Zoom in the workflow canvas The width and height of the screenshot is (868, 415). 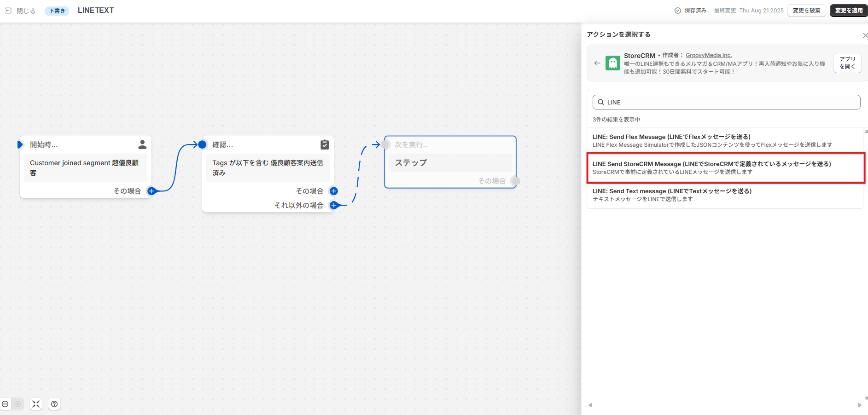click(x=17, y=404)
